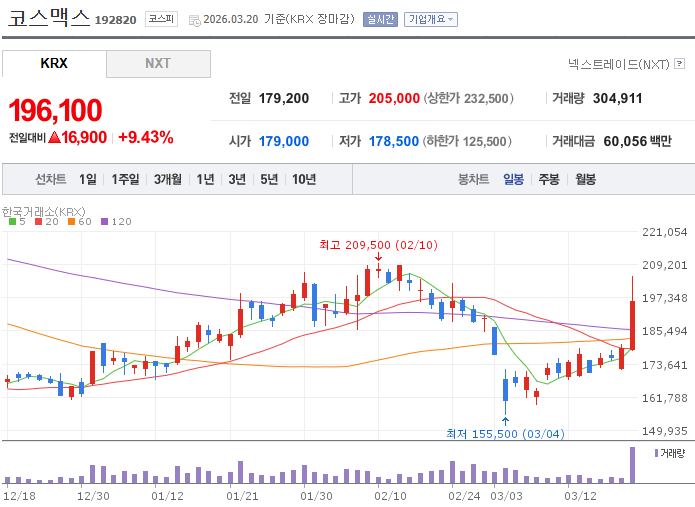Screen dimensions: 695x507
Task: Select the 주봉 candle chart
Action: click(x=549, y=179)
